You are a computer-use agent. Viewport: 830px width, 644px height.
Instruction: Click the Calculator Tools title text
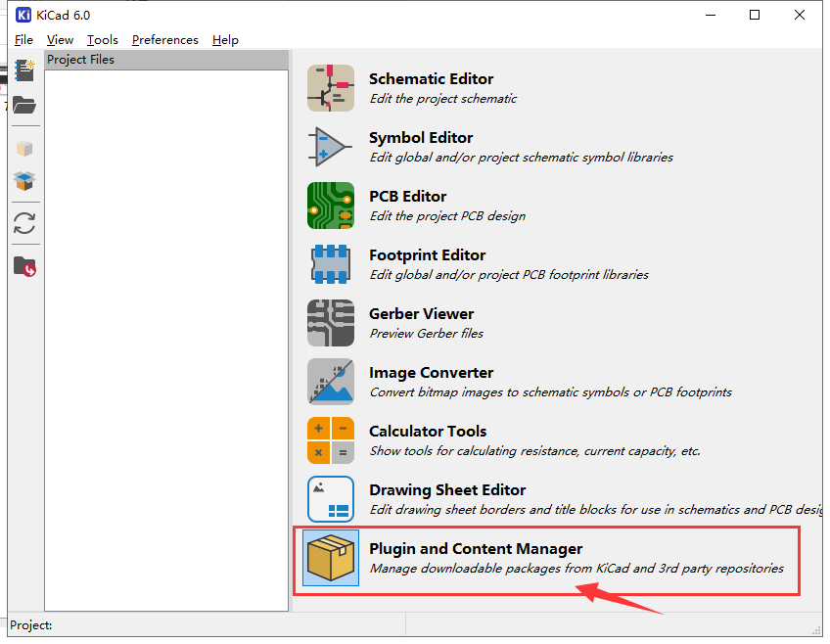(428, 432)
